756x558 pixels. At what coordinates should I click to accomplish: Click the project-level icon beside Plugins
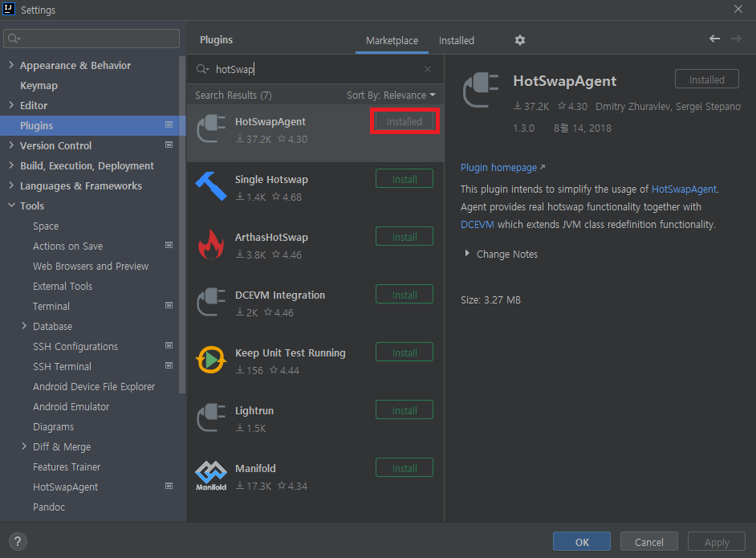click(169, 125)
